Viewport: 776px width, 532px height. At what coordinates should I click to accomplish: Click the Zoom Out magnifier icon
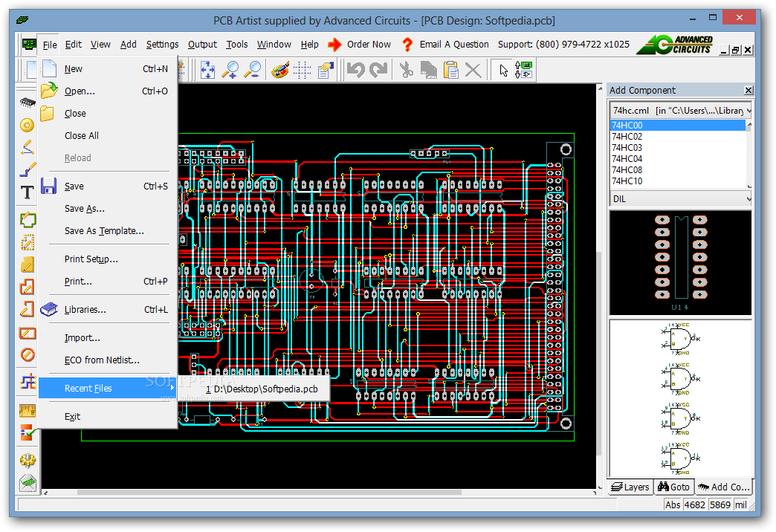[x=253, y=70]
